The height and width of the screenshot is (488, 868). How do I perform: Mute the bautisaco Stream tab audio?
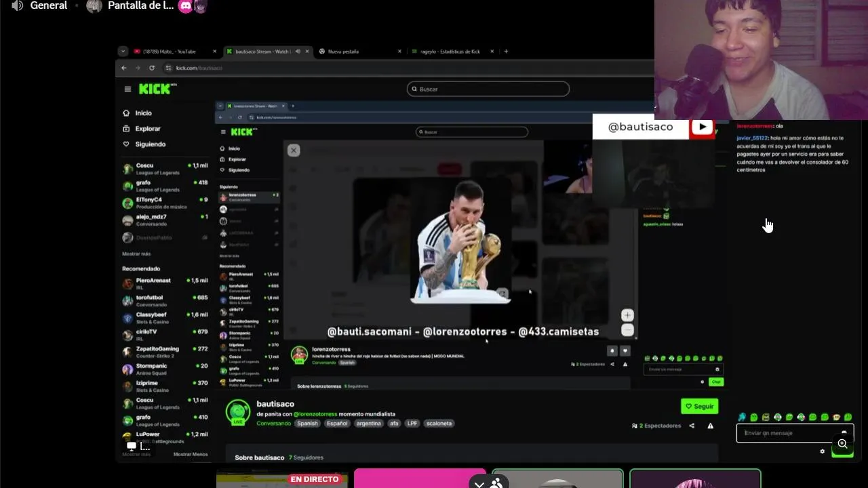point(298,52)
